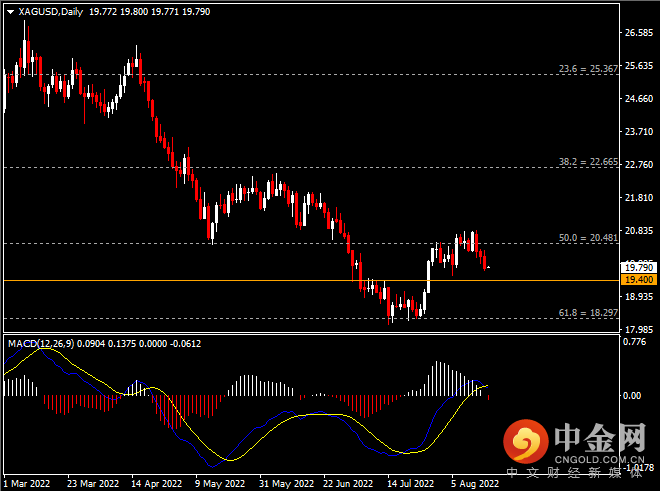
Task: Select the MACD scale value 0.00
Action: pos(632,396)
